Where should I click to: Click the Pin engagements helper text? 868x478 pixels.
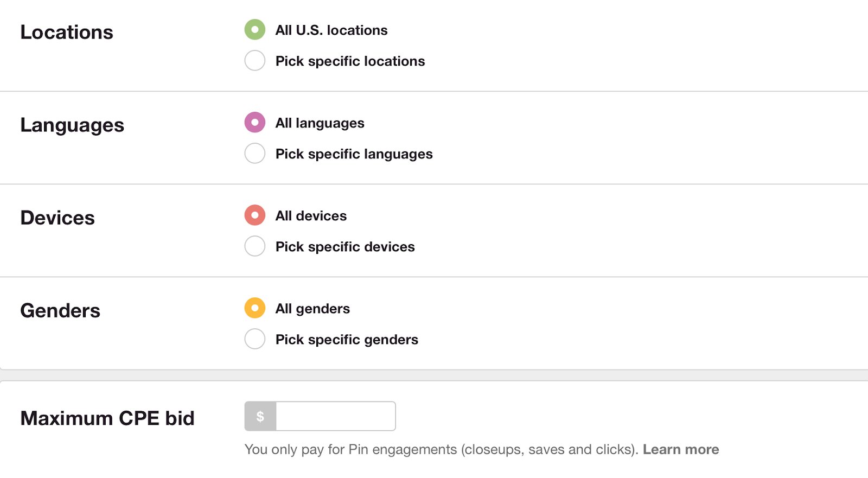coord(441,450)
